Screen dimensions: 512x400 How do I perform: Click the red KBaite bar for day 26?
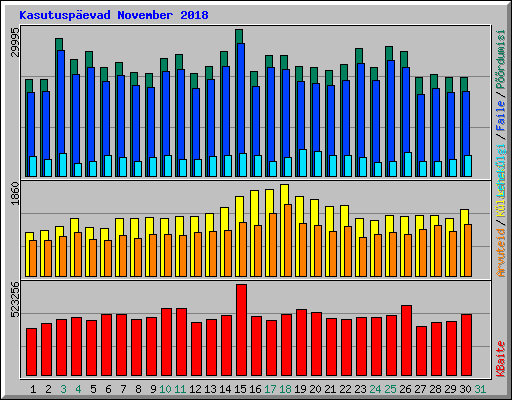pyautogui.click(x=406, y=340)
